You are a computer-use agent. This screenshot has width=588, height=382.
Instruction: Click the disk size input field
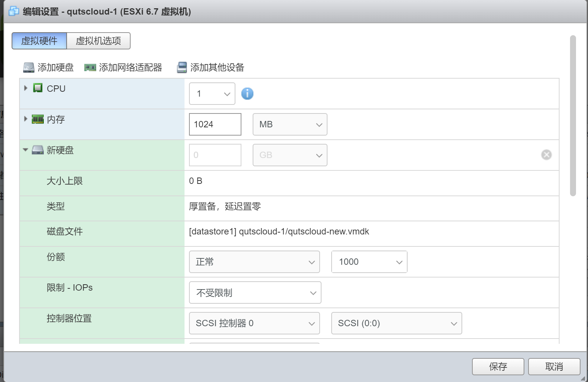pyautogui.click(x=215, y=155)
